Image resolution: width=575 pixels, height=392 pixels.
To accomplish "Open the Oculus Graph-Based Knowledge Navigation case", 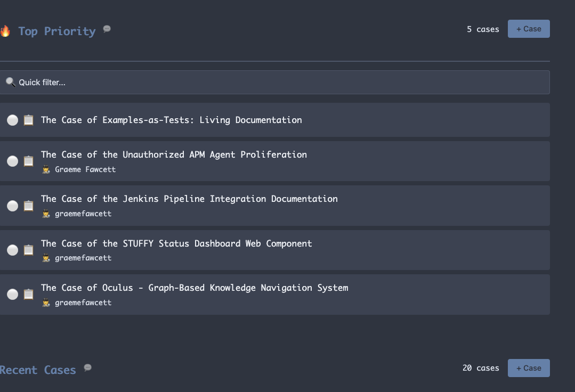I will click(195, 288).
